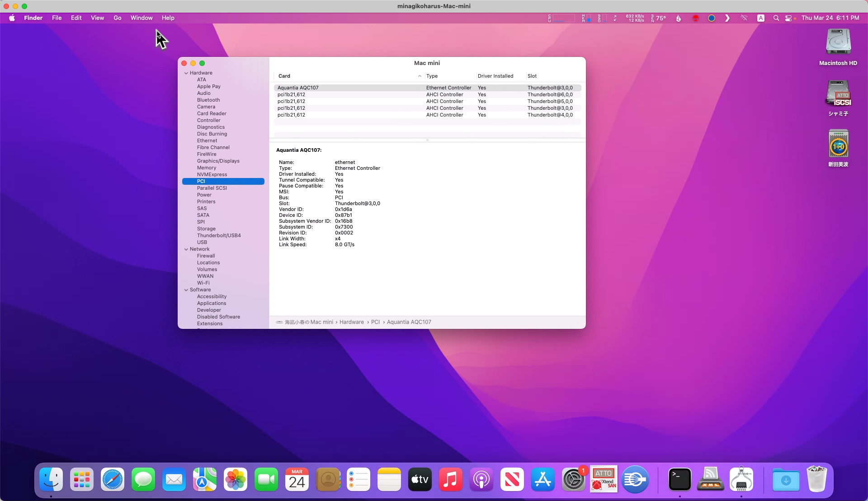The image size is (868, 501).
Task: Open the Downloads folder in the dock
Action: pyautogui.click(x=786, y=479)
